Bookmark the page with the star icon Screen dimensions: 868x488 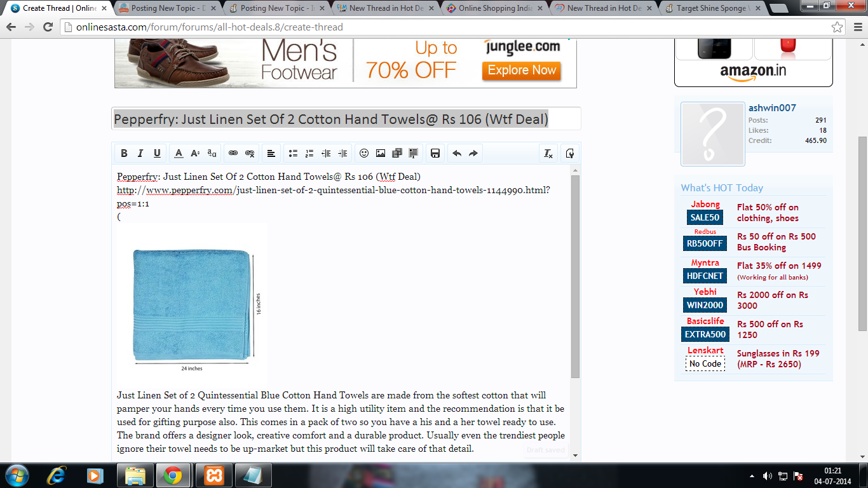pyautogui.click(x=837, y=27)
